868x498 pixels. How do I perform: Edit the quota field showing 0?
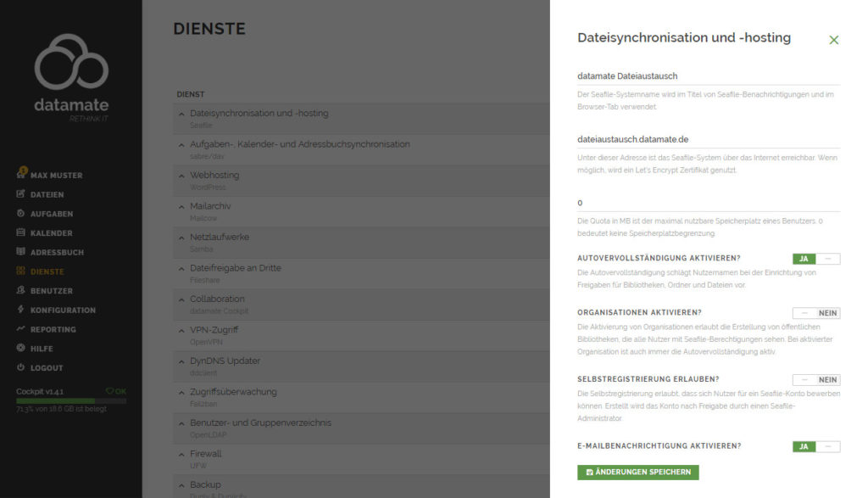[x=709, y=203]
